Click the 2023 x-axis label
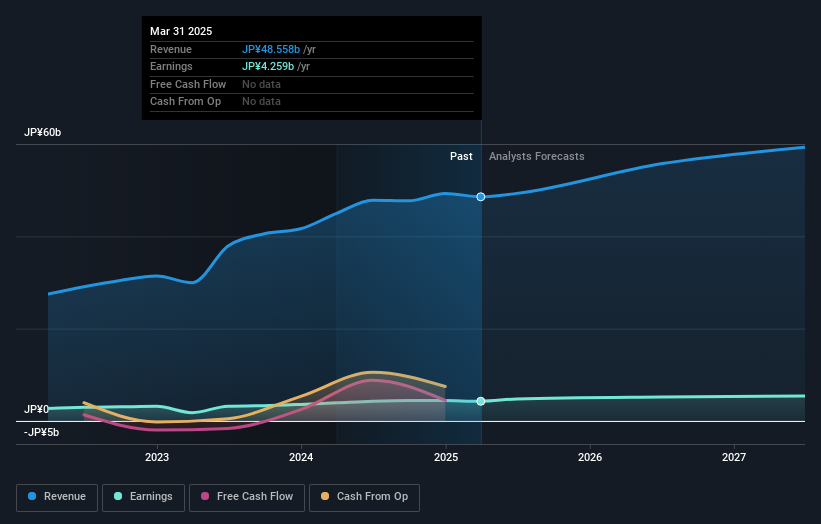Viewport: 821px width, 524px height. click(x=157, y=457)
